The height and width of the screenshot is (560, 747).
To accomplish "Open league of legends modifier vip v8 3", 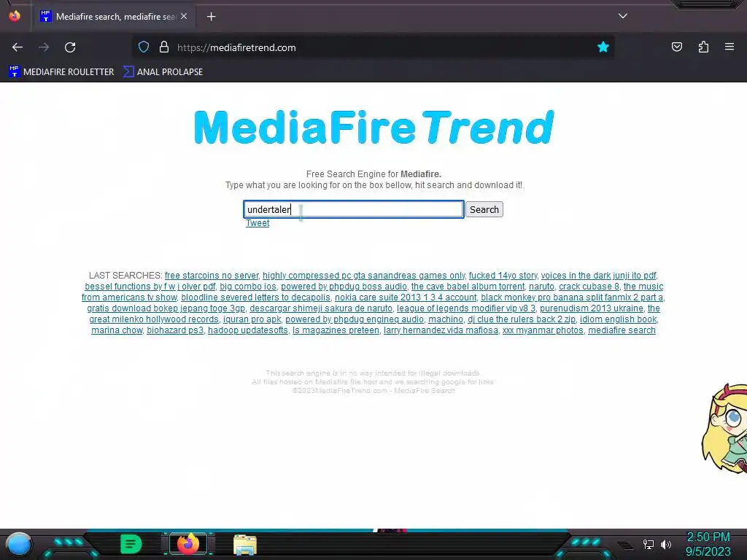I will pos(466,308).
